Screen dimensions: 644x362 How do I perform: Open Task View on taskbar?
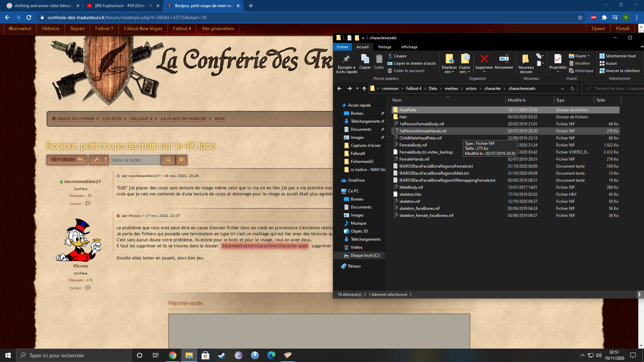tap(155, 355)
